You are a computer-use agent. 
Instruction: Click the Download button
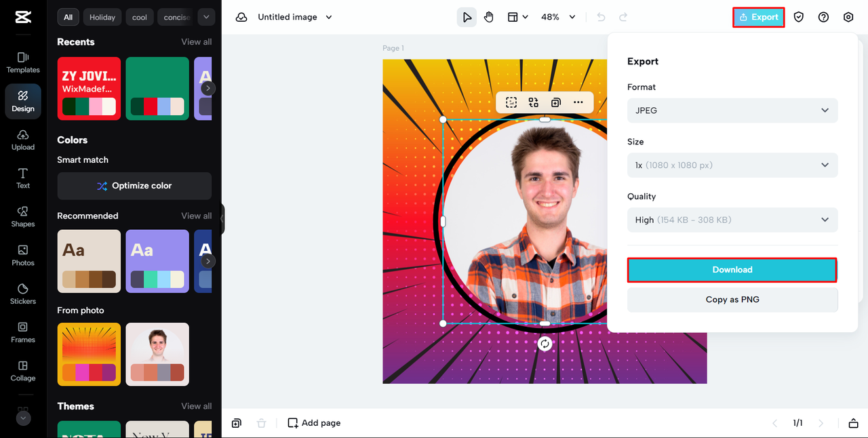(x=732, y=270)
